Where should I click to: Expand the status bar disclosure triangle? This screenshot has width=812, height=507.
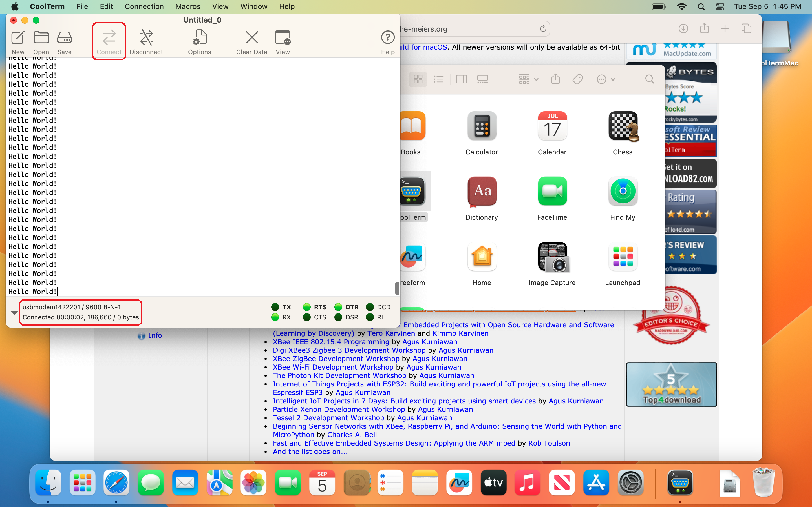[x=14, y=312]
